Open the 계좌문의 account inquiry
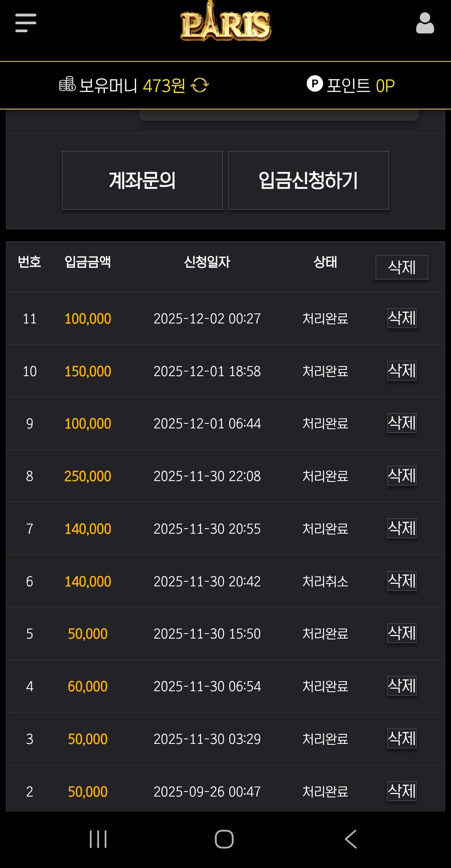 pyautogui.click(x=142, y=180)
